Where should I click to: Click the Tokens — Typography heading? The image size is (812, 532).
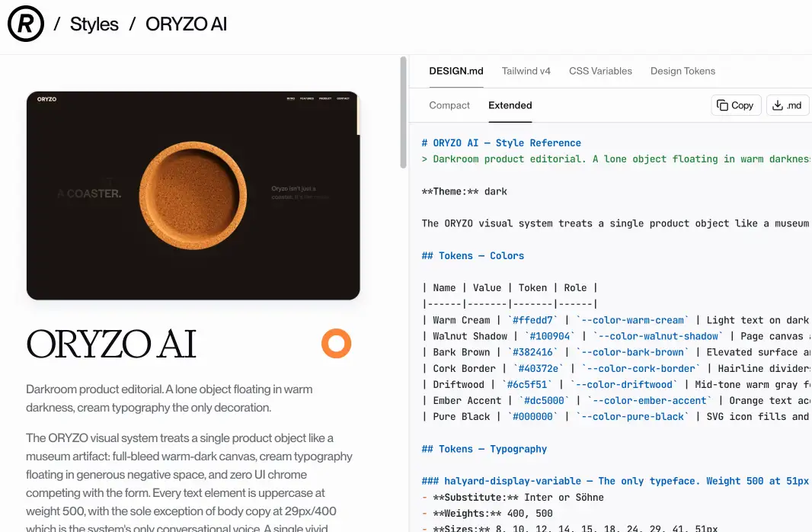pos(484,449)
